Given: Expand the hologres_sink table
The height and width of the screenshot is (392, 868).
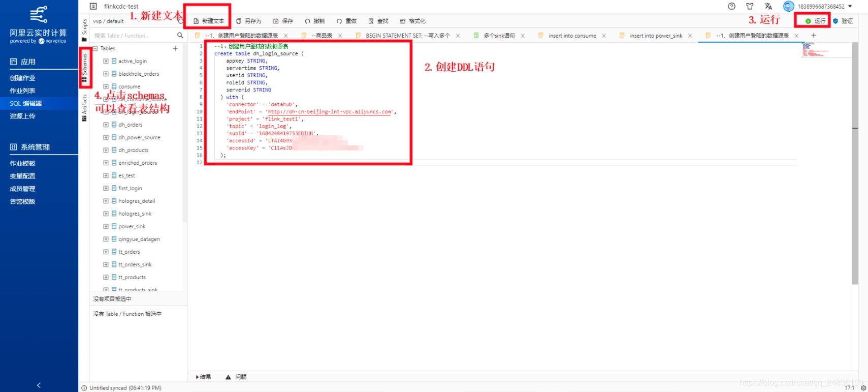Looking at the screenshot, I should pos(106,214).
